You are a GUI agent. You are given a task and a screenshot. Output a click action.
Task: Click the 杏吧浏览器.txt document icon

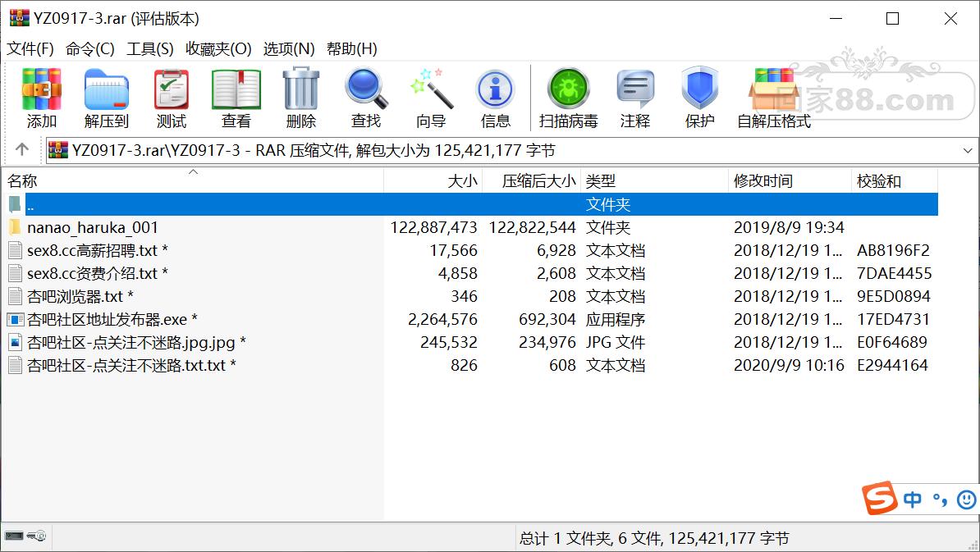[x=15, y=296]
